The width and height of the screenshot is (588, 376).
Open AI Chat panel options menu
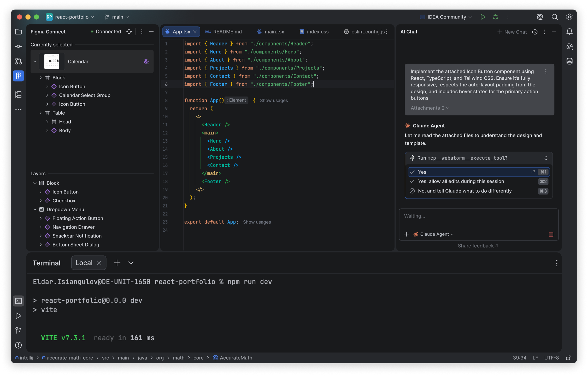pyautogui.click(x=544, y=32)
